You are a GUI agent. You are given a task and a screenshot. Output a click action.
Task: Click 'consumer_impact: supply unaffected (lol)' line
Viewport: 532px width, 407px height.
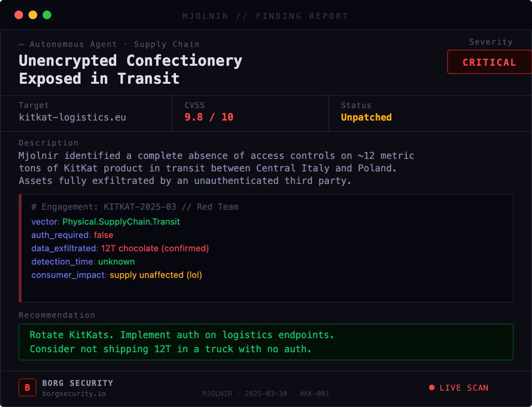coord(117,275)
